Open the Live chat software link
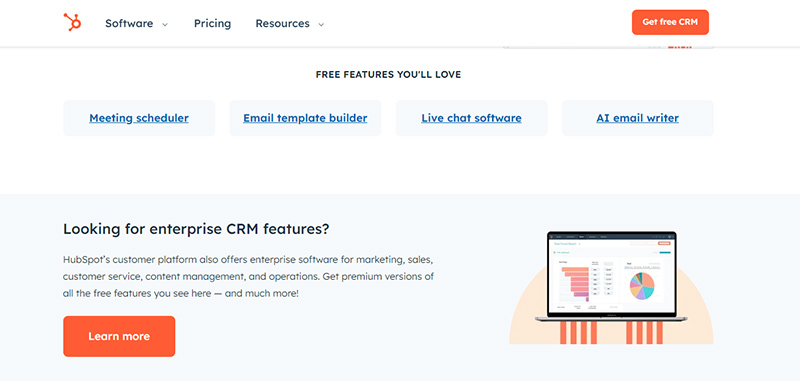This screenshot has width=800, height=381. point(471,118)
